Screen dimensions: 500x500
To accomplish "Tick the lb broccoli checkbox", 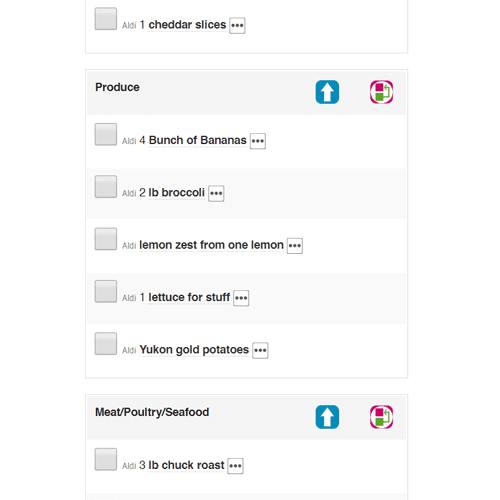I will click(106, 187).
